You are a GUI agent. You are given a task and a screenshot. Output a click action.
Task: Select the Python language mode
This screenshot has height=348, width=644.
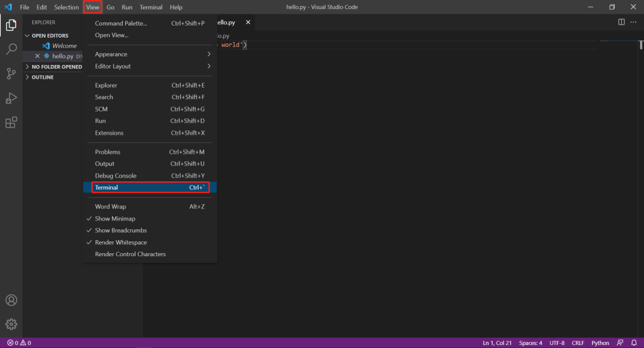point(600,343)
